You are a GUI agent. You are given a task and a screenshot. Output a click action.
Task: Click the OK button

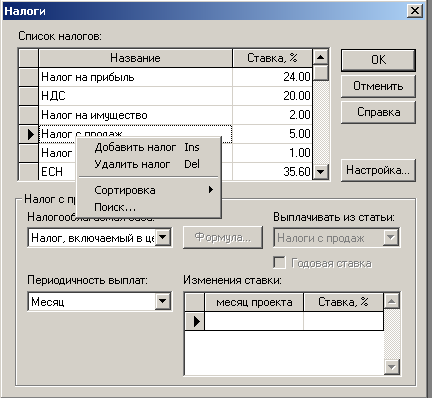378,60
